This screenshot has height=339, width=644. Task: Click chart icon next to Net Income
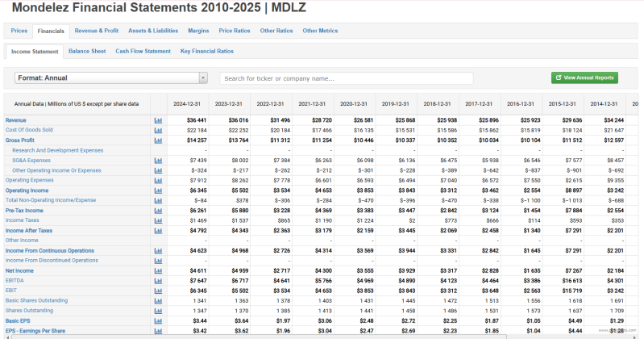pos(158,270)
